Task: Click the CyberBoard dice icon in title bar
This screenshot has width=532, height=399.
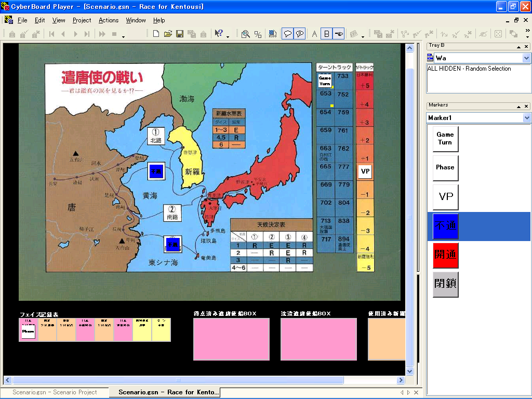Action: (5, 6)
